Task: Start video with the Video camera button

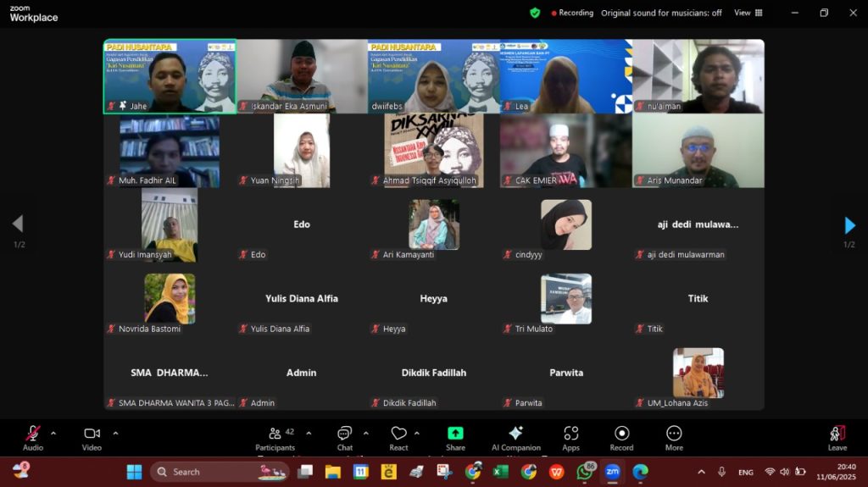Action: pos(92,438)
